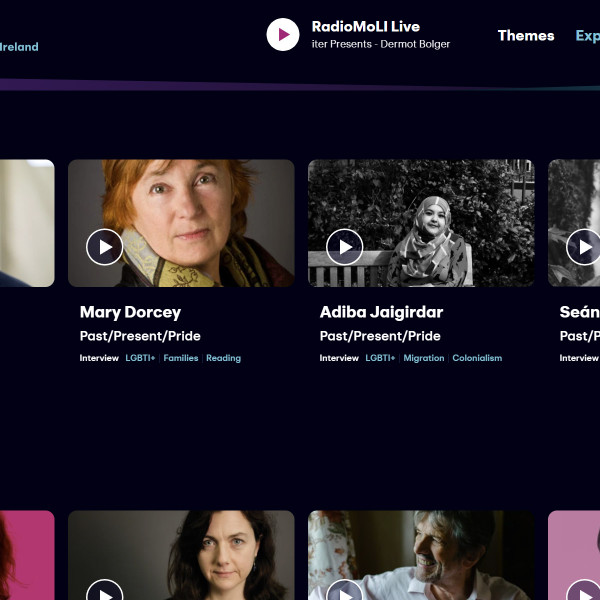Play the RadioMoLI Live stream
The height and width of the screenshot is (600, 600).
pos(283,35)
